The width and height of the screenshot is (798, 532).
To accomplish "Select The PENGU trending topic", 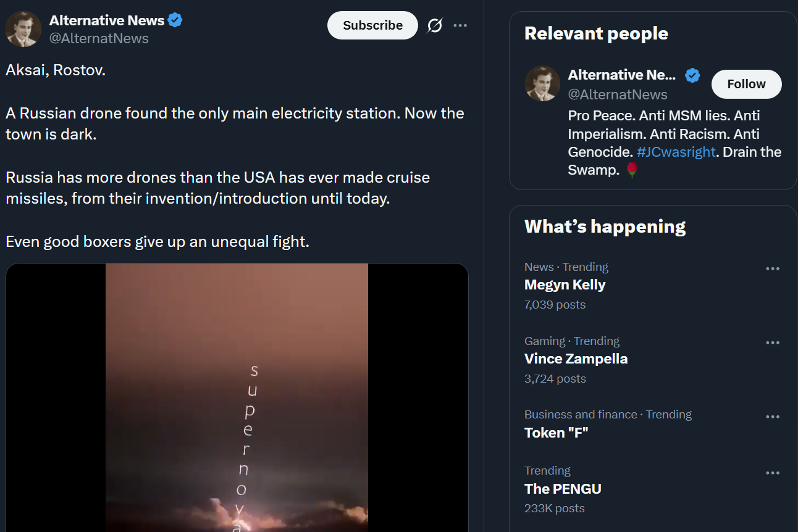I will (563, 489).
